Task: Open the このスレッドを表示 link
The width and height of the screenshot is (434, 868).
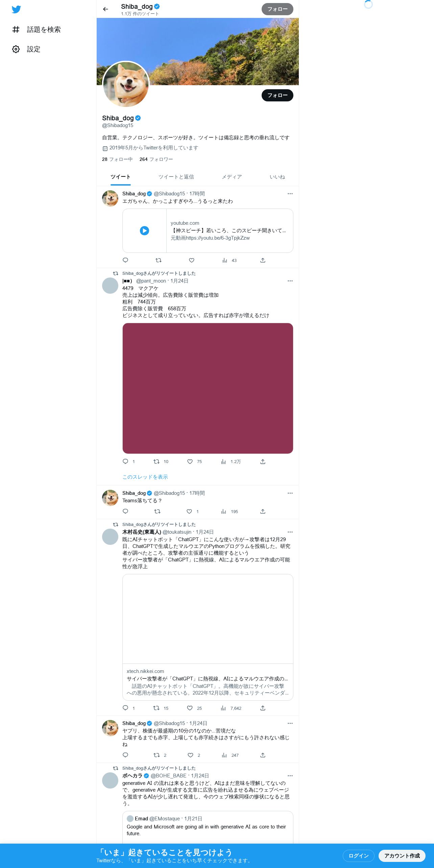Action: click(x=145, y=477)
